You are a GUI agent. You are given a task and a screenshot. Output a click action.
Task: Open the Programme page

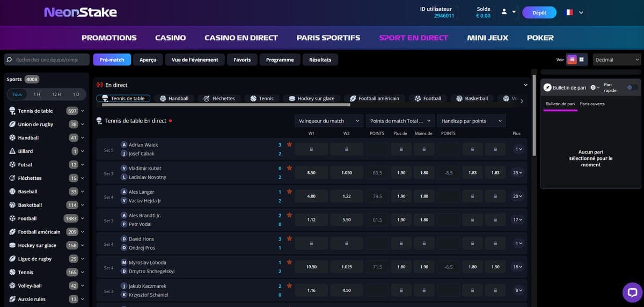coord(280,60)
